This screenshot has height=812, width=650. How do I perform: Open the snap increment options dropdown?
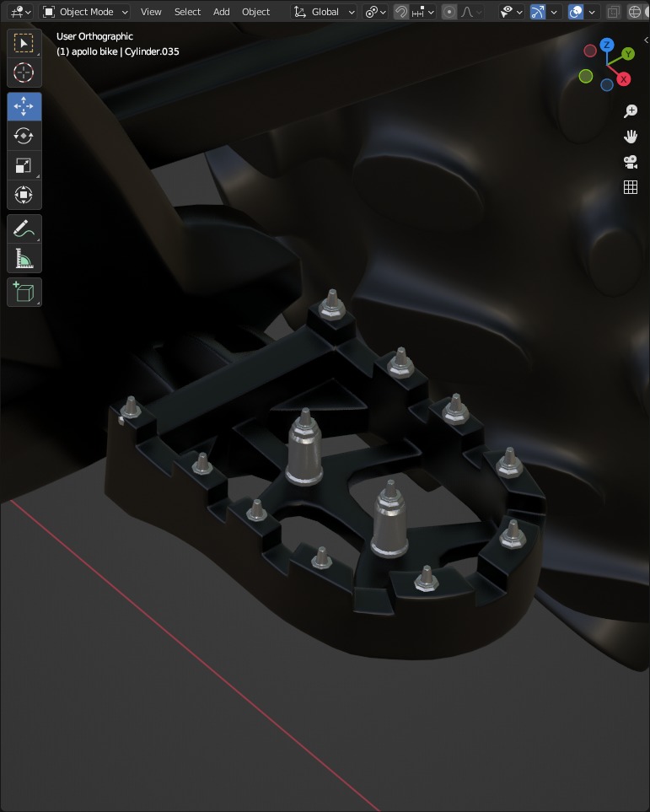tap(423, 12)
